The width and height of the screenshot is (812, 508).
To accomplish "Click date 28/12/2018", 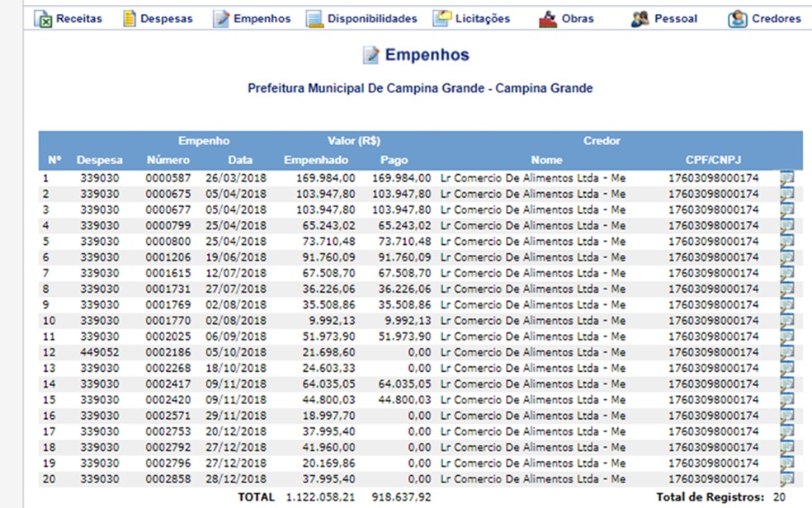I will [236, 479].
